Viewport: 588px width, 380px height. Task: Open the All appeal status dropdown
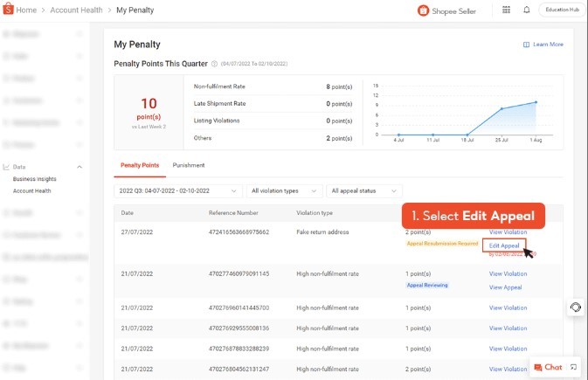pyautogui.click(x=364, y=190)
